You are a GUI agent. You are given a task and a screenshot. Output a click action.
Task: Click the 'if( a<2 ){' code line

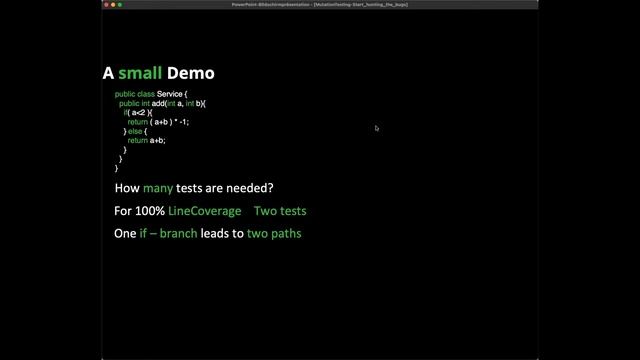pyautogui.click(x=138, y=113)
